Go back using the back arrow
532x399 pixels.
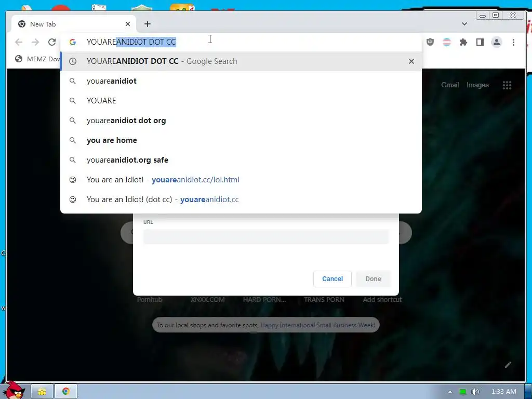19,42
